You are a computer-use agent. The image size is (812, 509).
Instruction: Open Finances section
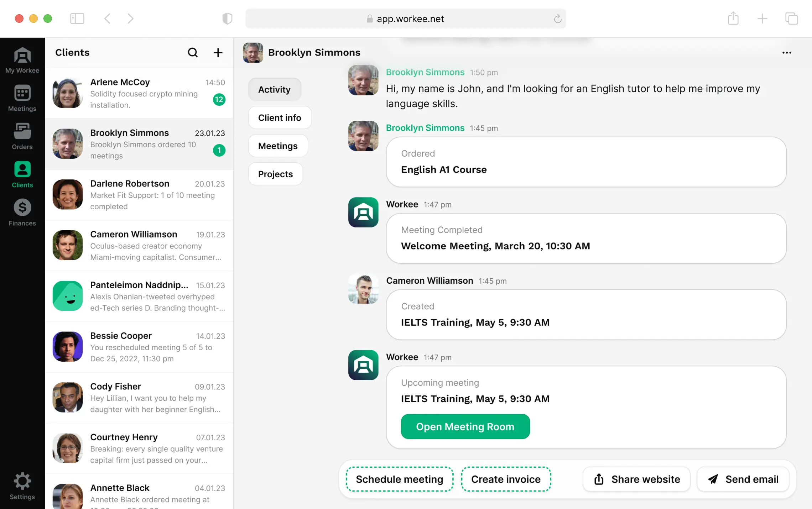pos(22,212)
